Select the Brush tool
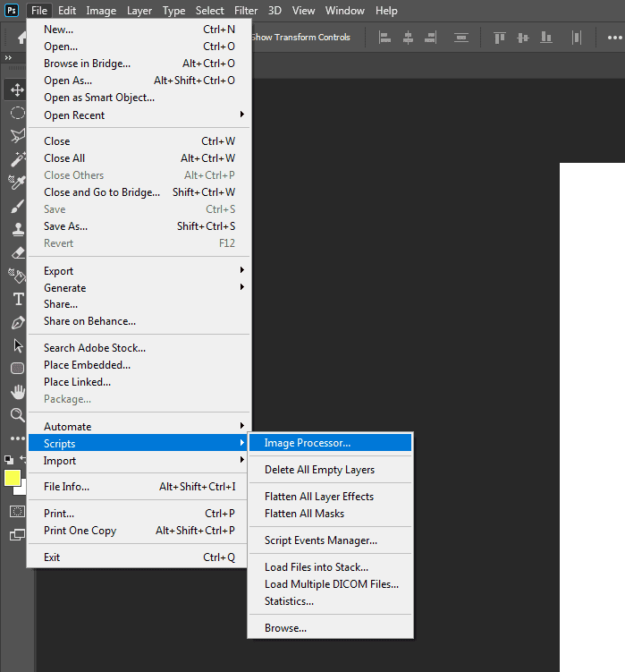Screen dimensions: 625x672 point(17,206)
